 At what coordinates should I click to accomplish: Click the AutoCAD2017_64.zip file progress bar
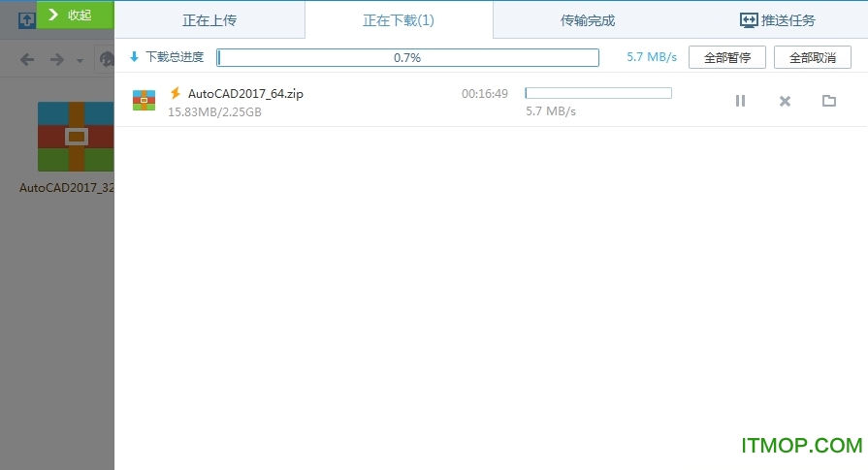pos(598,93)
